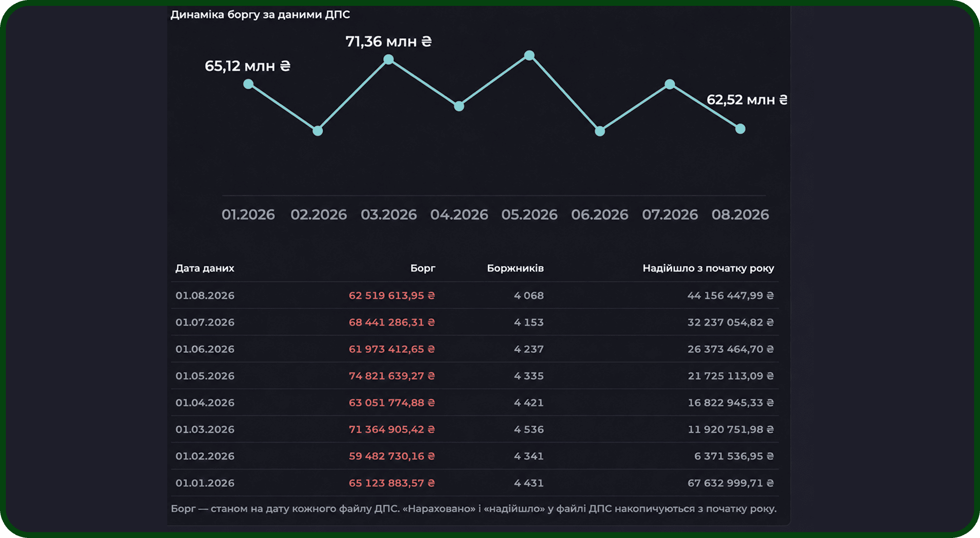Click the 01.2026 data point on chart
This screenshot has height=538, width=980.
[x=248, y=84]
